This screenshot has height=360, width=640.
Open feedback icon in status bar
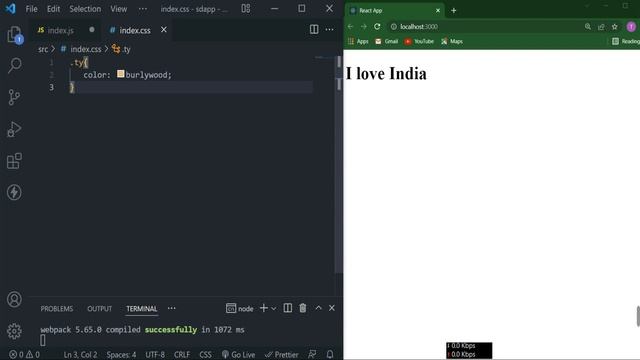(x=312, y=354)
